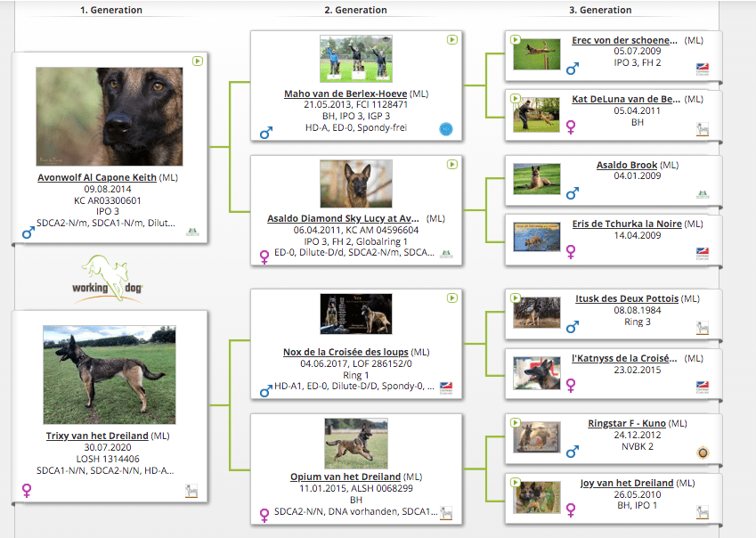The height and width of the screenshot is (538, 756).
Task: Click the Opium van het Dreiland photo
Action: pyautogui.click(x=355, y=444)
